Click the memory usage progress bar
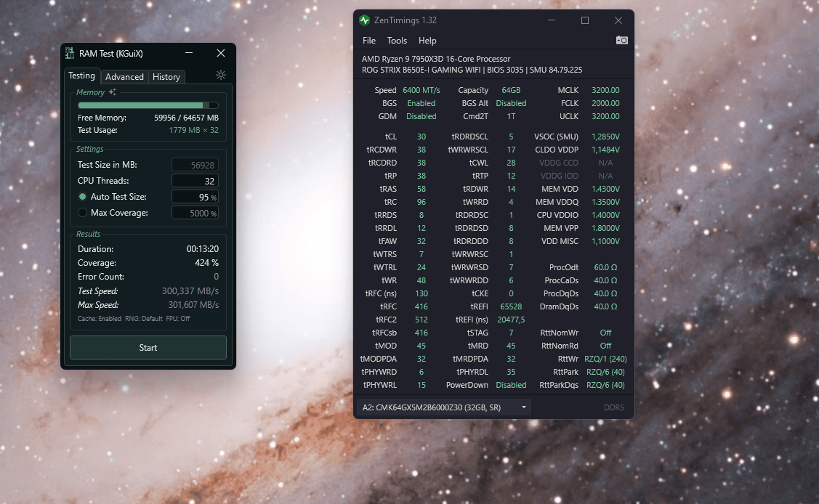The image size is (819, 504). click(148, 105)
